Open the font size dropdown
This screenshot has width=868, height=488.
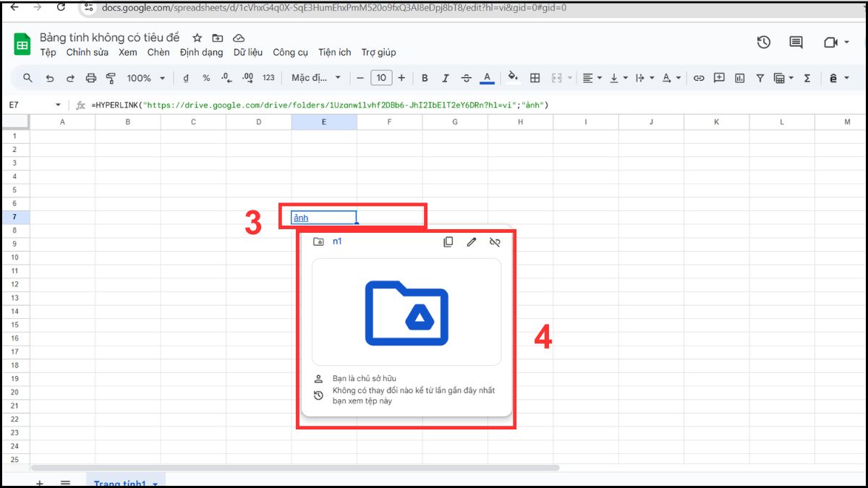(x=381, y=78)
